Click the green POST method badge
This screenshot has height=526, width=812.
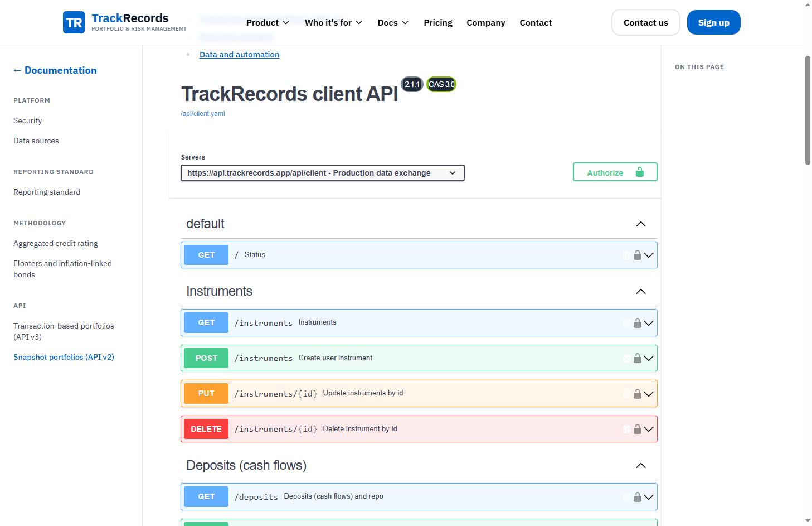(206, 358)
